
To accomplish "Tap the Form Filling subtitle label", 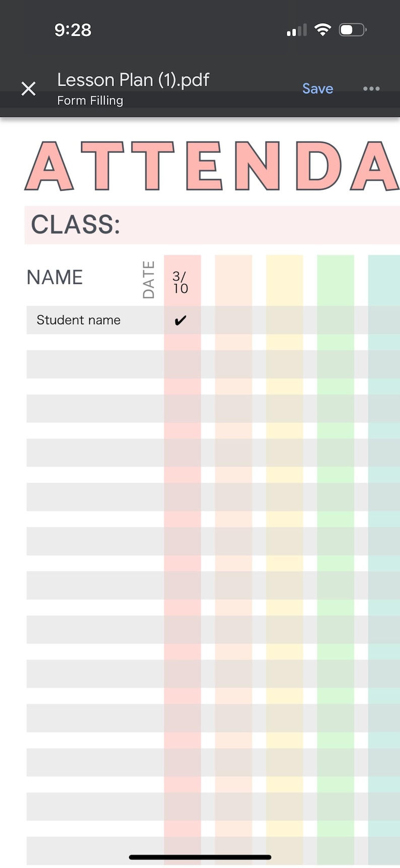I will tap(90, 100).
